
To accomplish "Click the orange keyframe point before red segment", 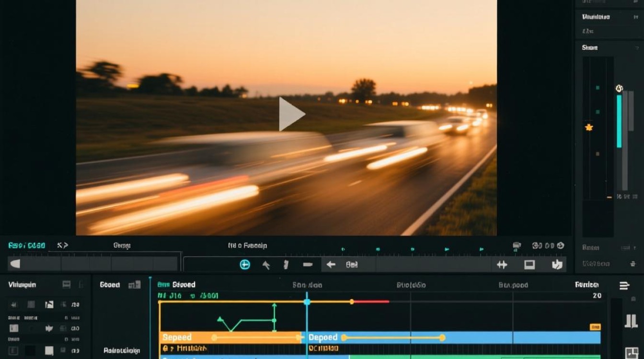I will tap(352, 302).
